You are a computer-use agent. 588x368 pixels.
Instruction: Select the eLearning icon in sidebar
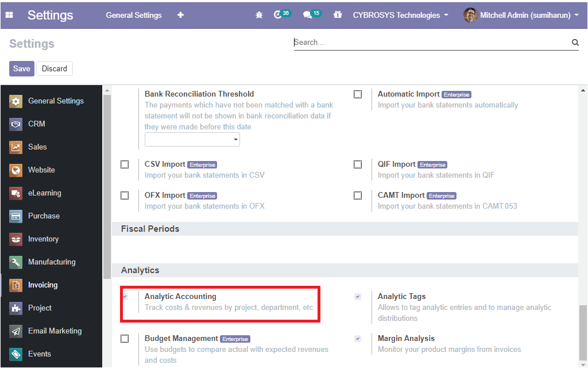(16, 193)
